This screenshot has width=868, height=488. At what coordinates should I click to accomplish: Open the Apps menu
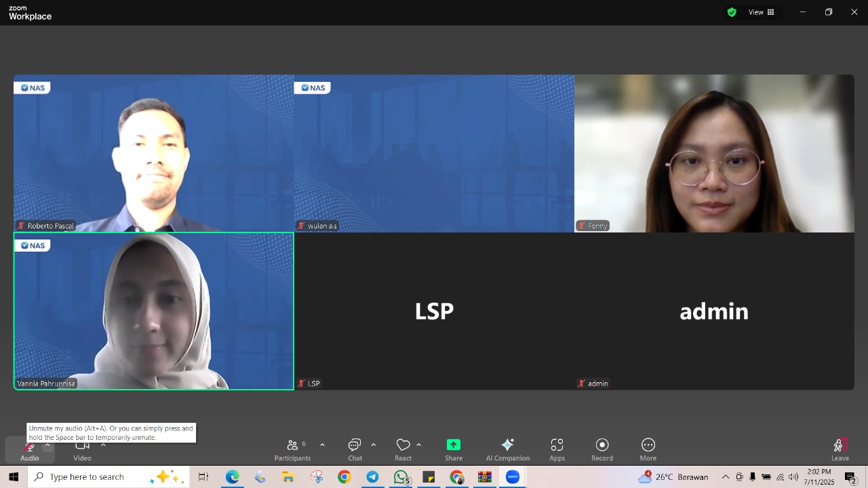tap(557, 449)
